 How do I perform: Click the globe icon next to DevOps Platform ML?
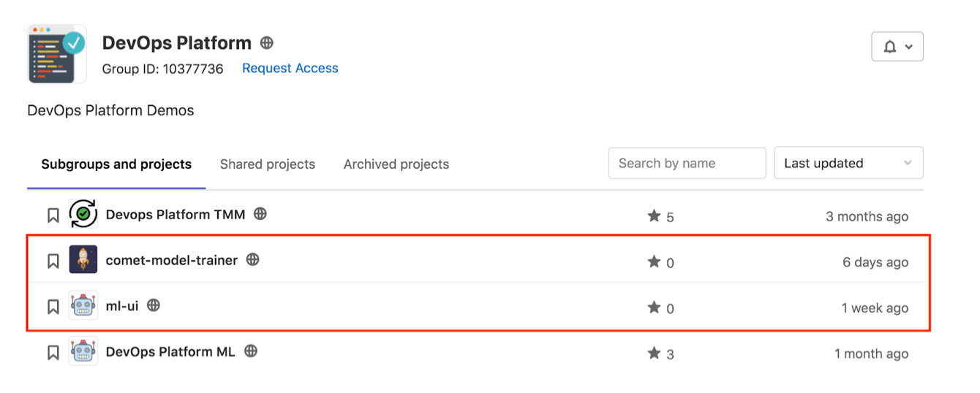(x=251, y=351)
